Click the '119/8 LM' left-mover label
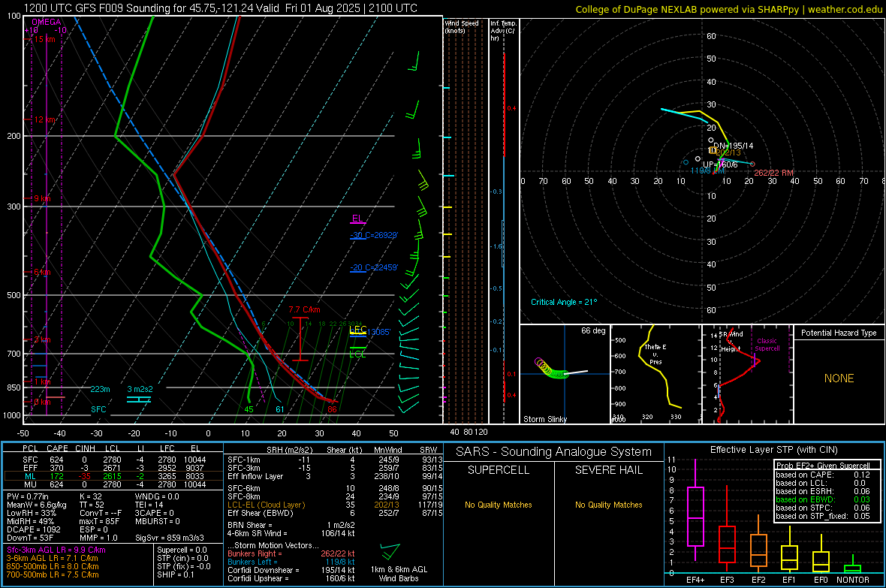The height and width of the screenshot is (588, 886). pyautogui.click(x=707, y=170)
